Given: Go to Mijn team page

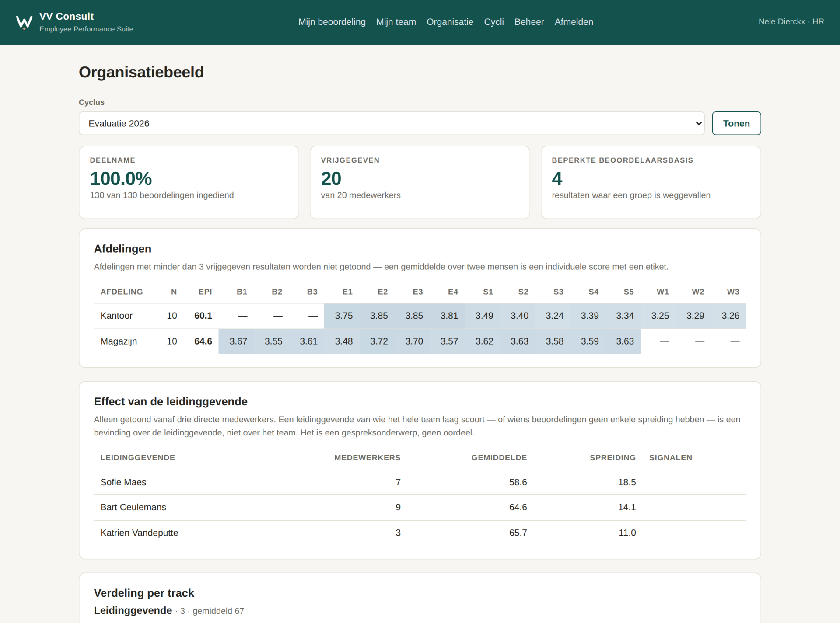Looking at the screenshot, I should point(396,22).
